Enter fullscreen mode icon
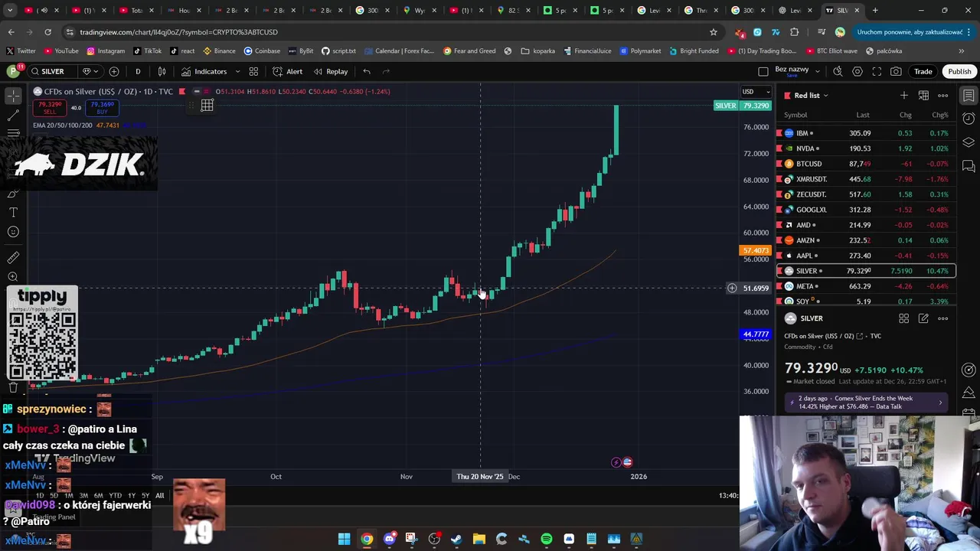This screenshot has width=980, height=551. pos(877,71)
